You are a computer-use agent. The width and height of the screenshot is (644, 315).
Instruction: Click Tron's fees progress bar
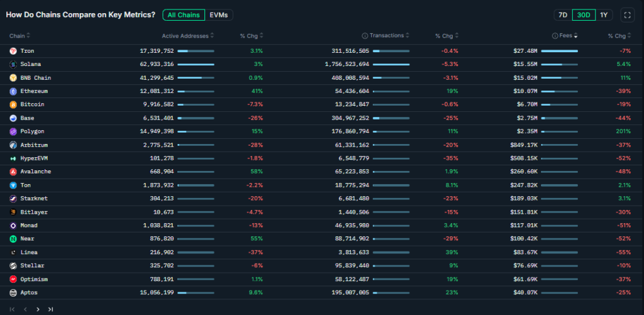(559, 51)
